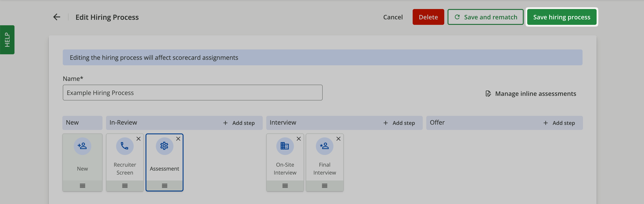Select the Assessment step label
Image resolution: width=644 pixels, height=204 pixels.
[x=164, y=169]
